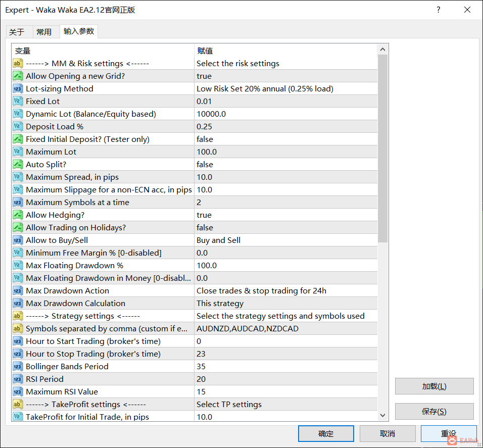Screen dimensions: 483x448
Task: Click the icon beside MM & Risk settings
Action: 18,64
